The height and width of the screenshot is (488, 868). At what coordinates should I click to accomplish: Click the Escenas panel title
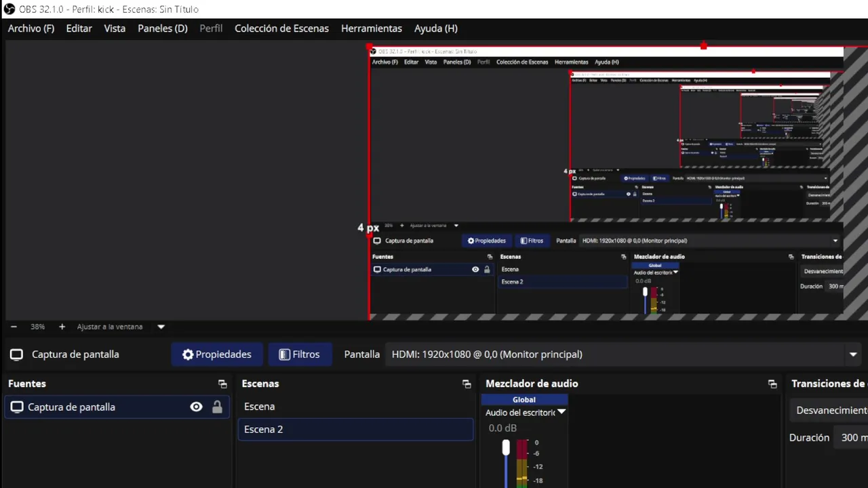point(260,384)
